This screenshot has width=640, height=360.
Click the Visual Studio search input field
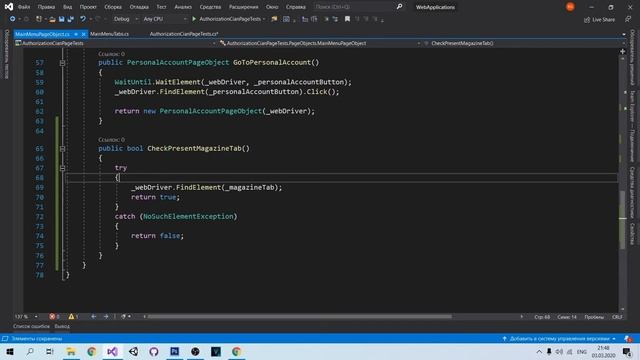coord(353,7)
